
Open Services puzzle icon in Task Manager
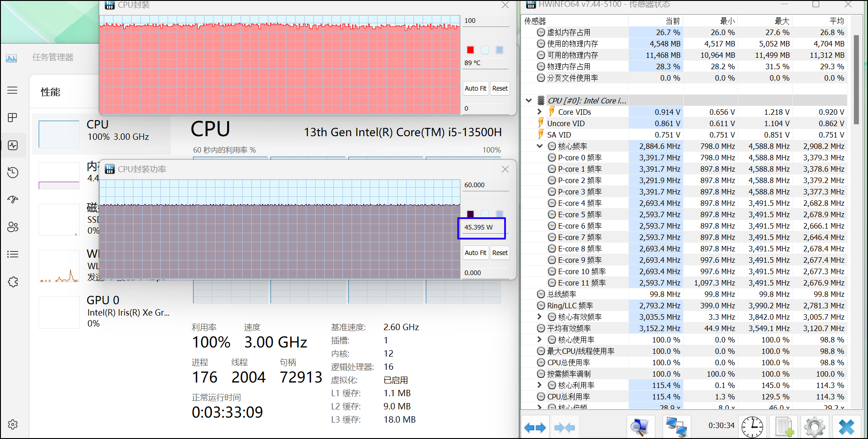[13, 282]
